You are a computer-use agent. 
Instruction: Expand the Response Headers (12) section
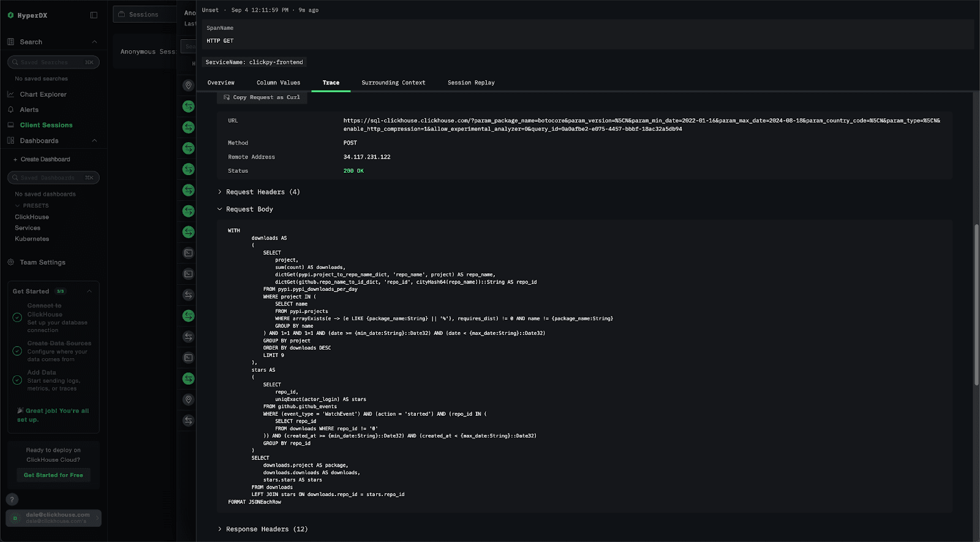point(266,529)
